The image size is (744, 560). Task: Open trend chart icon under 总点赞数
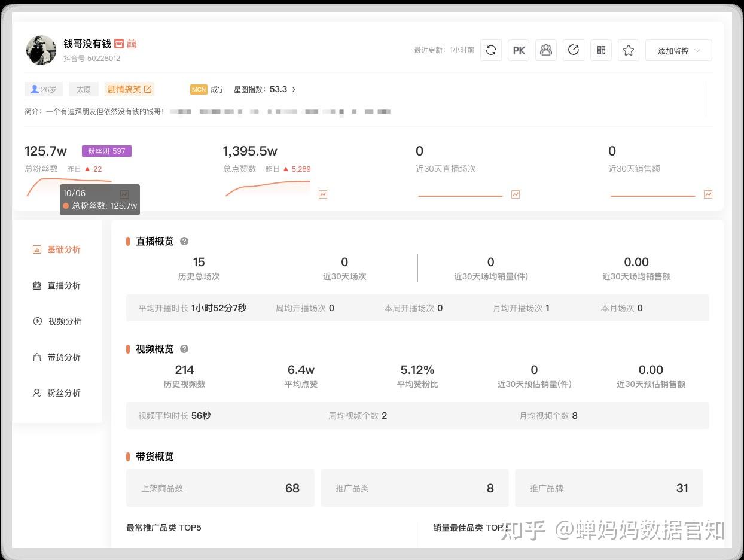coord(323,194)
